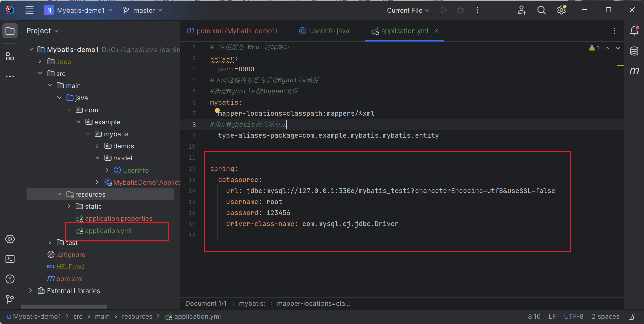Click the Debug bug icon
The image size is (644, 324).
461,10
